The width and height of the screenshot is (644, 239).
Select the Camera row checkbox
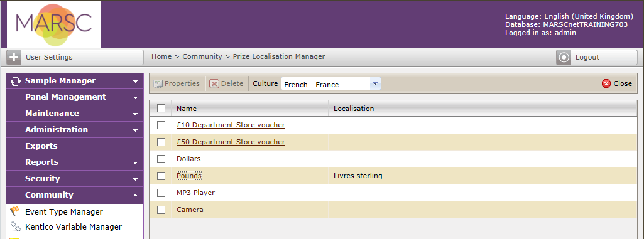[x=161, y=210]
